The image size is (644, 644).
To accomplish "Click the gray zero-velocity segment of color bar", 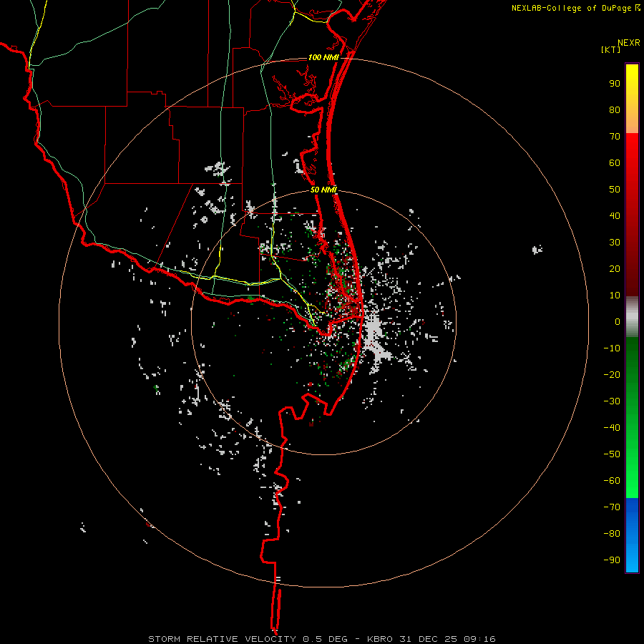I will point(632,317).
